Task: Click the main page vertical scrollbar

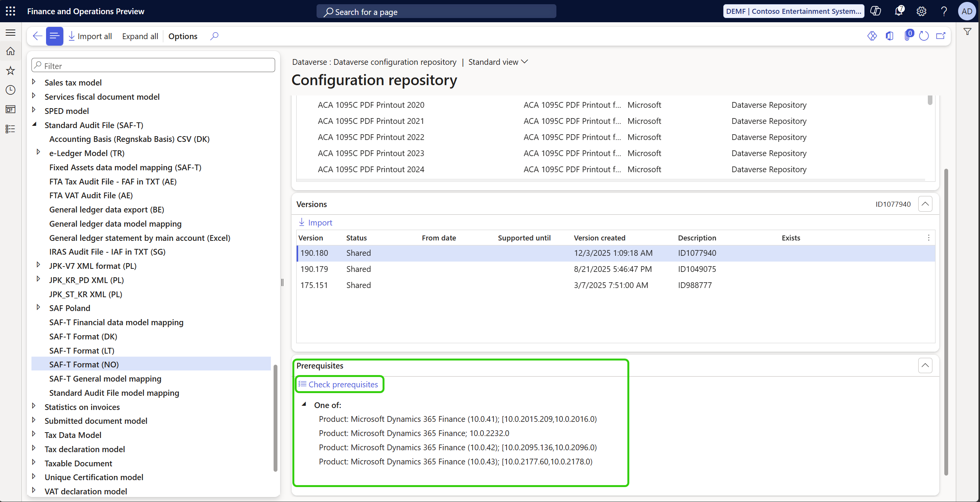Action: pos(946,321)
